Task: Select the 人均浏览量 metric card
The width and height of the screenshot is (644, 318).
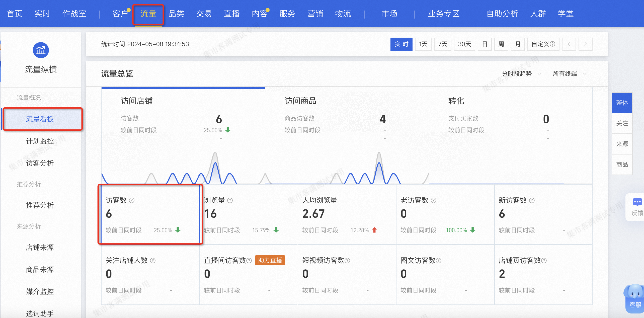Action: [347, 215]
